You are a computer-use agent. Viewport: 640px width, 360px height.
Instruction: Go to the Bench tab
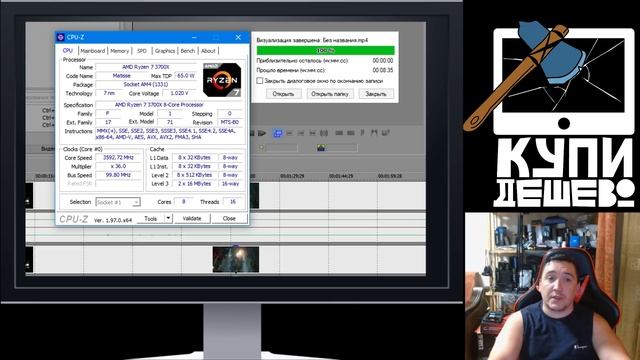[188, 51]
